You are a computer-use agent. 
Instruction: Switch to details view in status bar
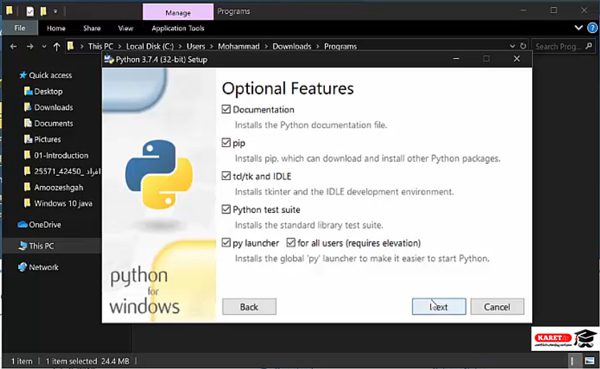(572, 361)
